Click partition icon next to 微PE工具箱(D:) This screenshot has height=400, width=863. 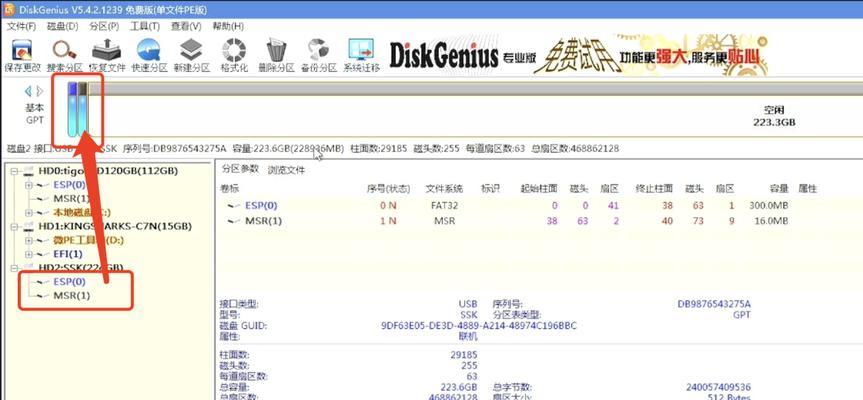(x=43, y=240)
